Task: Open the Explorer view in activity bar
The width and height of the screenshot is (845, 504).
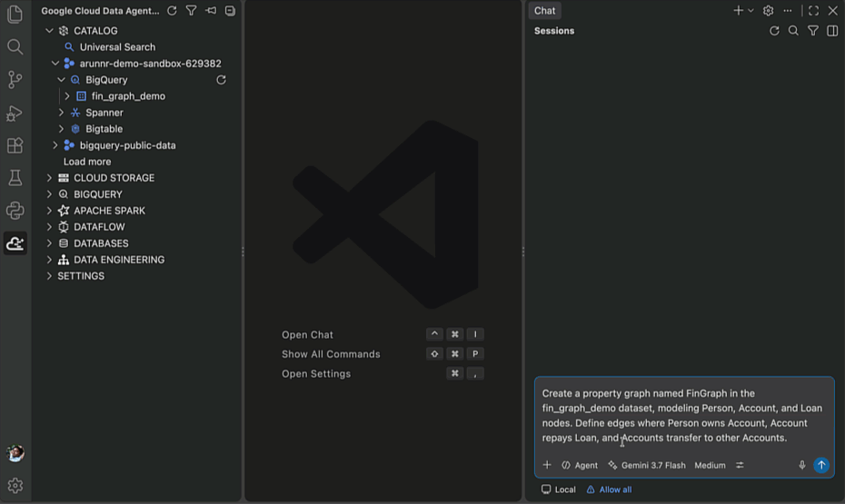Action: (x=15, y=14)
